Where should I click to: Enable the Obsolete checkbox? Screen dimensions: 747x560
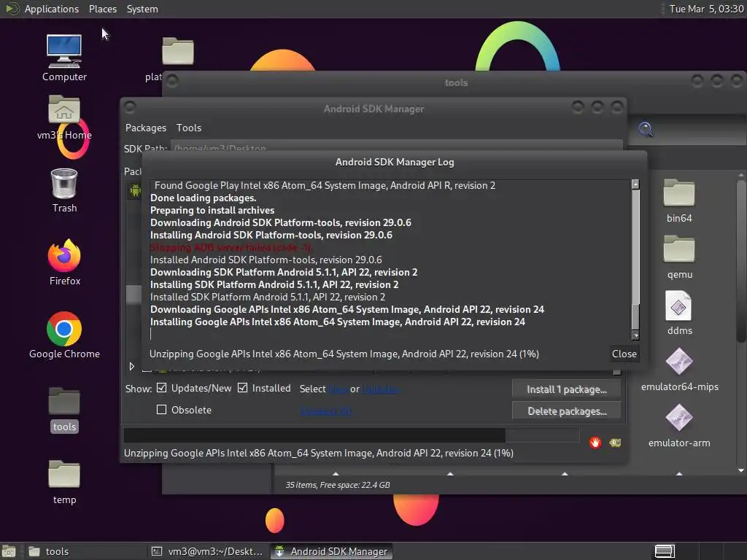click(x=161, y=410)
